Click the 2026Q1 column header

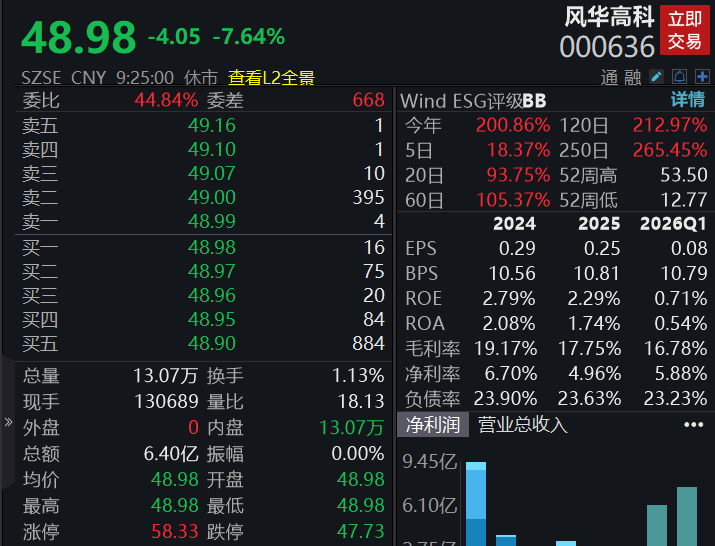[673, 224]
